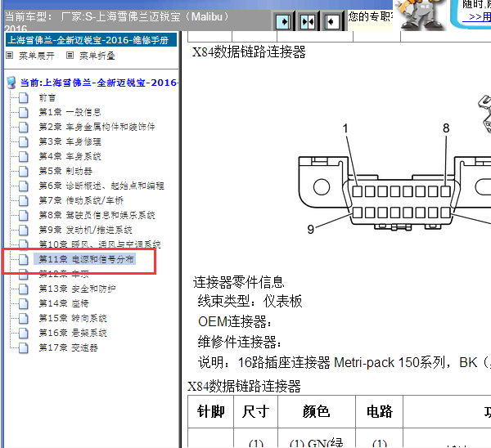The width and height of the screenshot is (491, 448).
Task: Click the page icon next to 第2章 车身金属构件
Action: 24,127
